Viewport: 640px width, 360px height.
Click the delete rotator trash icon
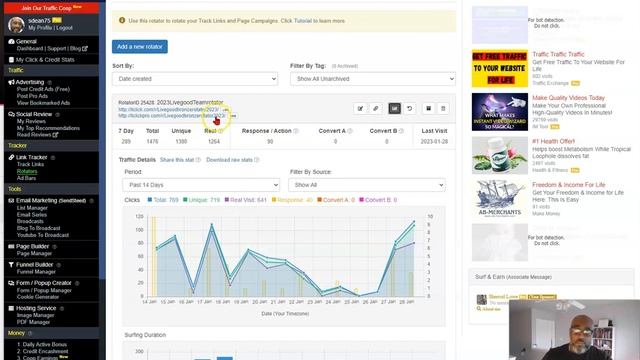click(443, 109)
